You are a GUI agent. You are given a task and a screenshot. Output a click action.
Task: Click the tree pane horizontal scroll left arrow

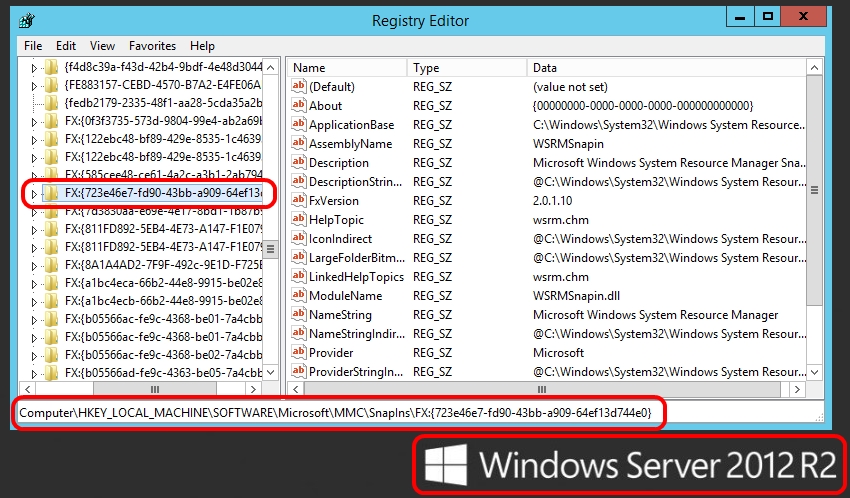pos(27,389)
